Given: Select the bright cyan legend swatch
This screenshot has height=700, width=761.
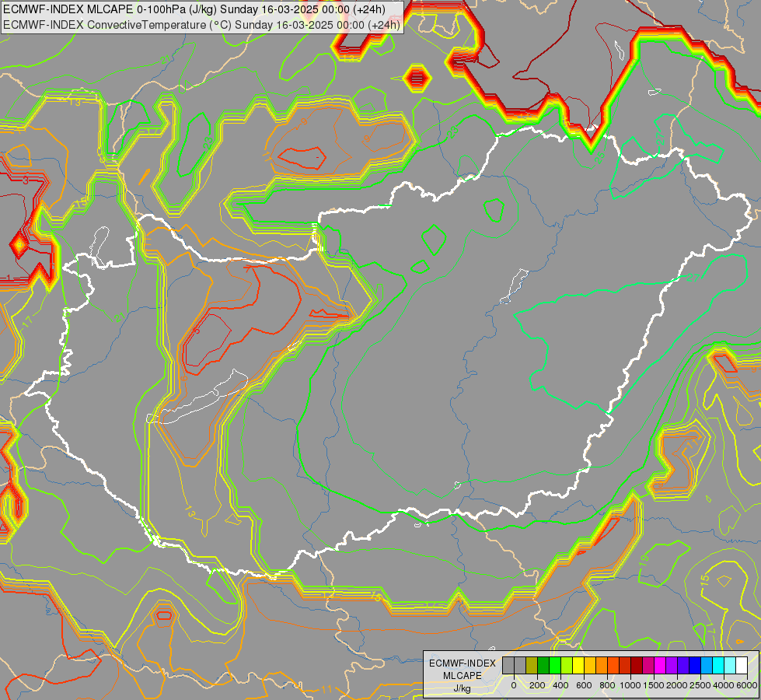Looking at the screenshot, I should 719,665.
